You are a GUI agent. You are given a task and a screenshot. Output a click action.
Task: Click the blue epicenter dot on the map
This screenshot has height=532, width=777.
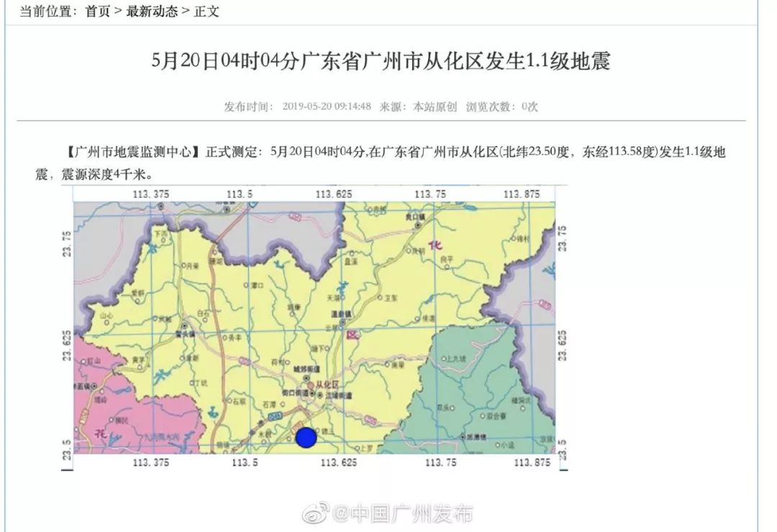[306, 437]
